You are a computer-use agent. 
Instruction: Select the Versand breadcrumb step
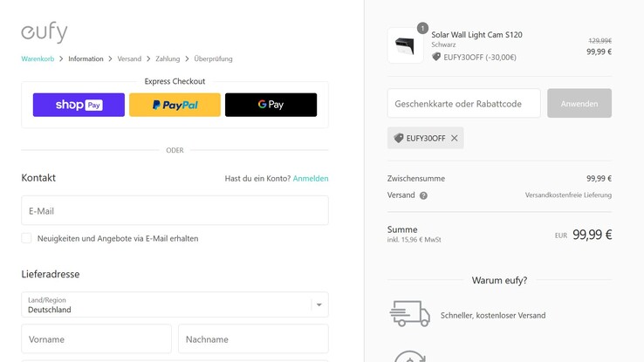129,58
